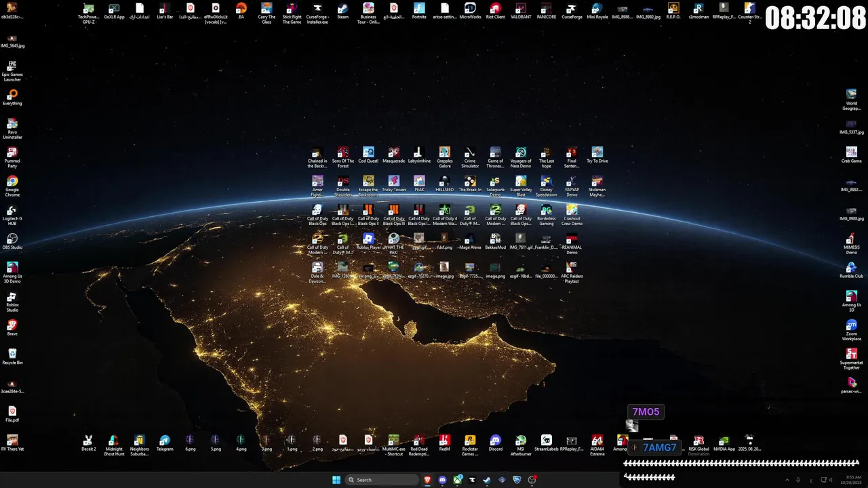Select the fdsf.png file thumbnail

click(445, 242)
